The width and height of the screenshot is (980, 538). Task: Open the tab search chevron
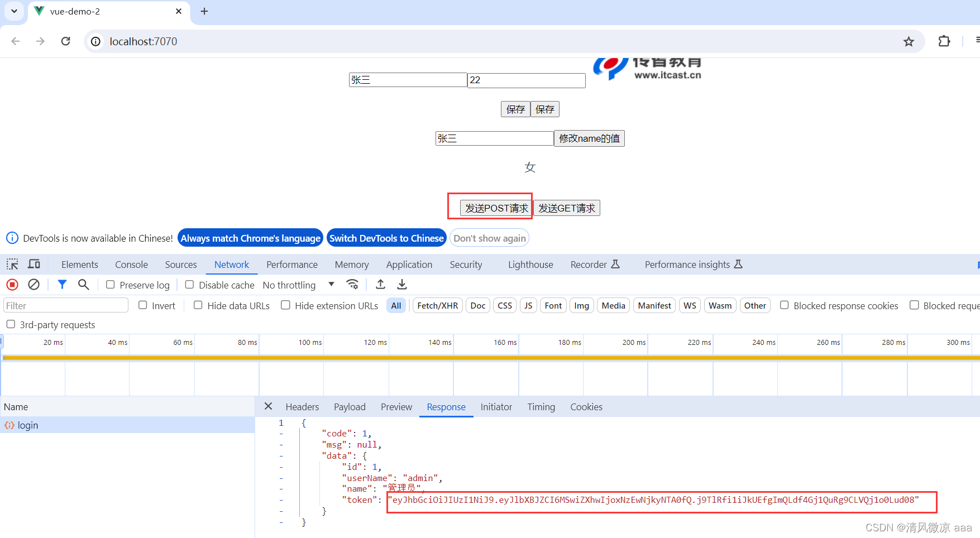pyautogui.click(x=14, y=11)
